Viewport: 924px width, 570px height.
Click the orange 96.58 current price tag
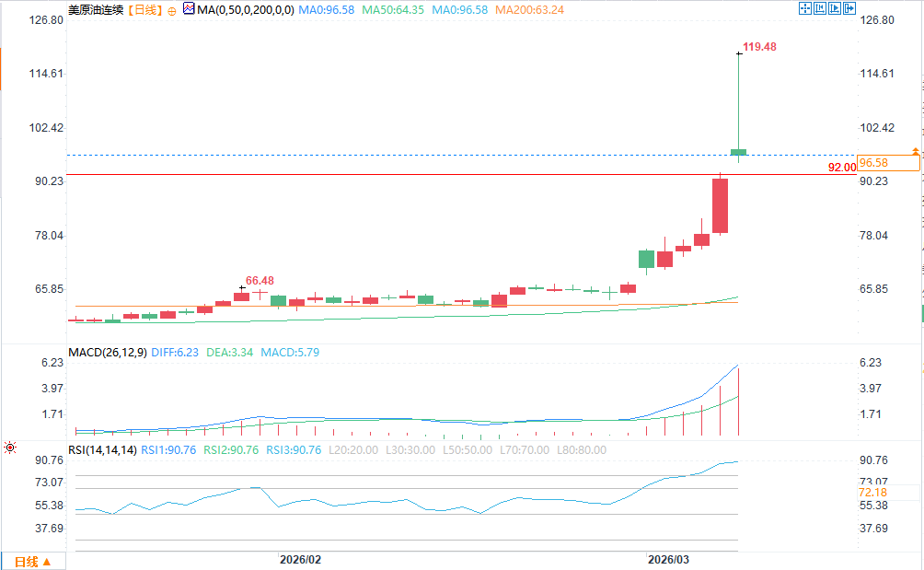(x=889, y=163)
